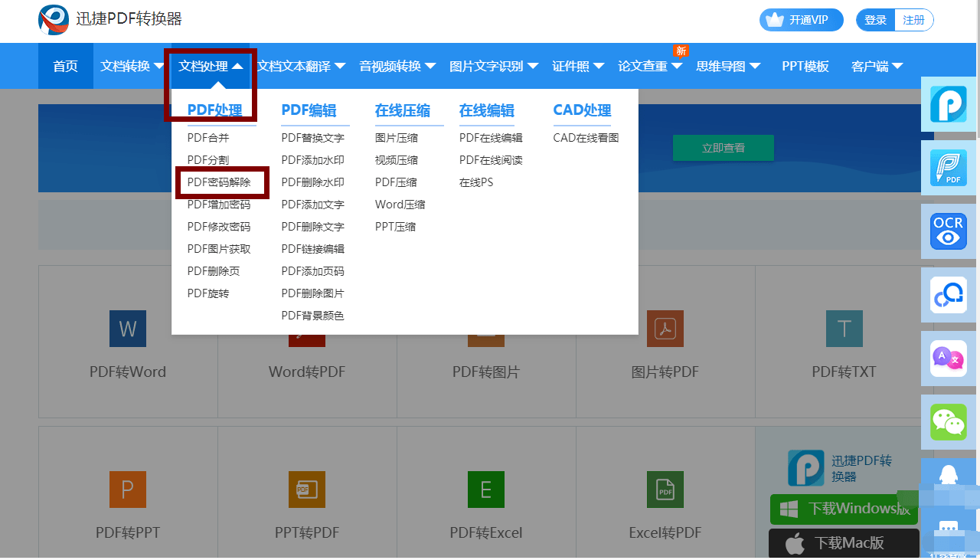
Task: Click the PDF icon above 图片转PDF
Action: [x=665, y=328]
